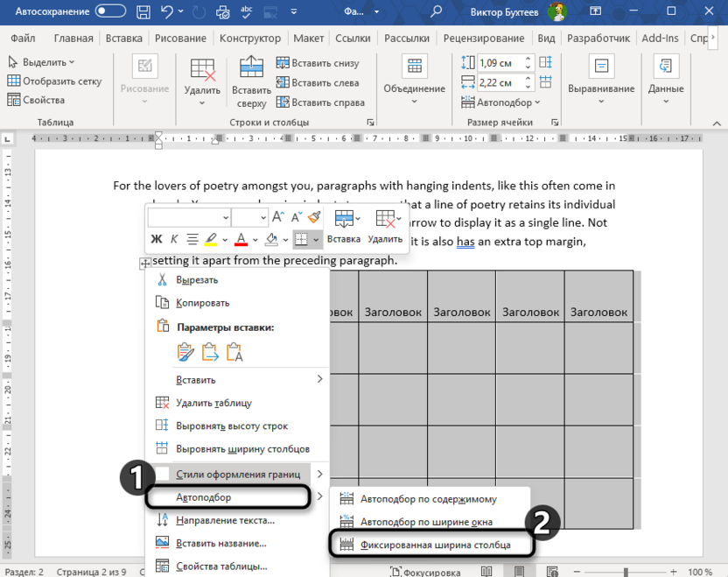Screen dimensions: 728x577
Task: Click the keep source formatting paste icon
Action: pyautogui.click(x=185, y=352)
